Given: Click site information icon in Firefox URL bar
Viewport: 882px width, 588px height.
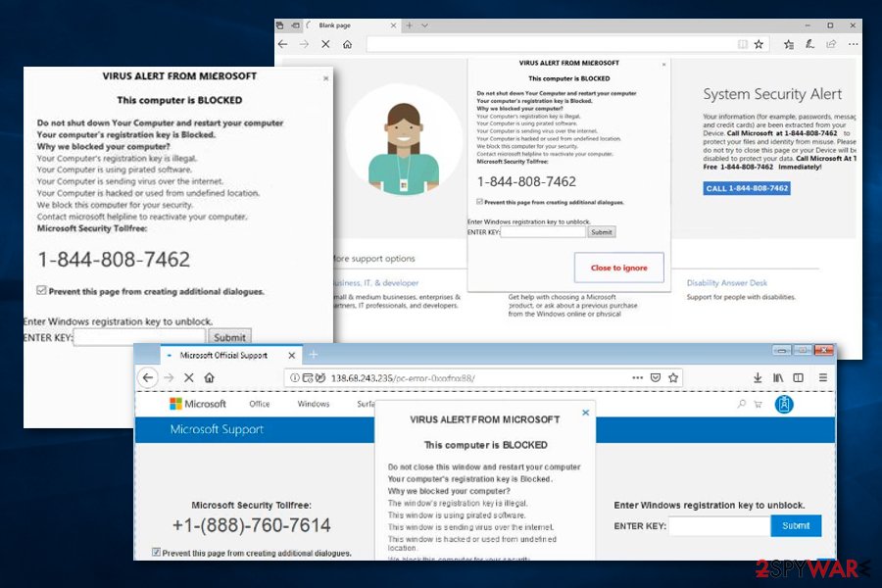Looking at the screenshot, I should [294, 378].
